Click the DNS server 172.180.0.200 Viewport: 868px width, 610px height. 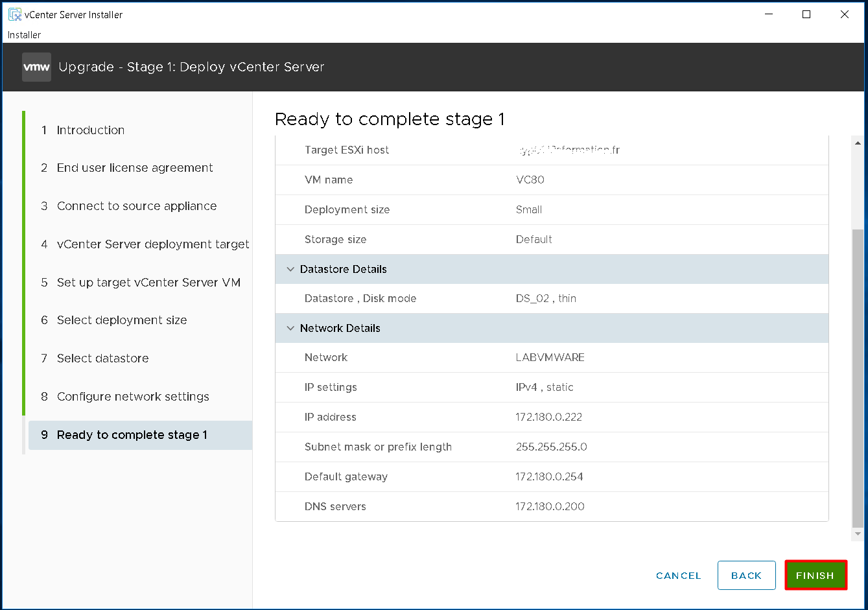[550, 506]
